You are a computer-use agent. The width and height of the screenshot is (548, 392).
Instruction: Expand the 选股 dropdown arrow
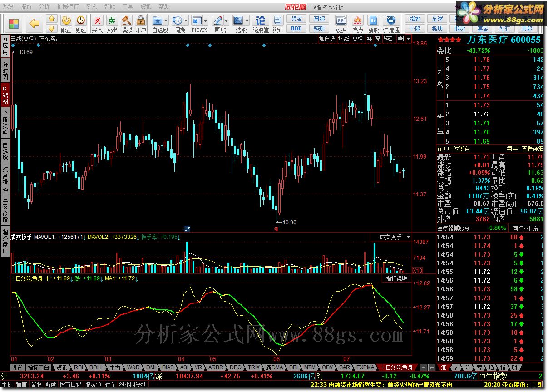pos(247,20)
